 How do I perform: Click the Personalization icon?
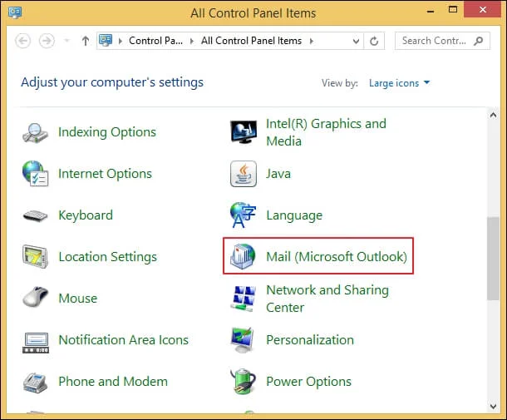(243, 340)
